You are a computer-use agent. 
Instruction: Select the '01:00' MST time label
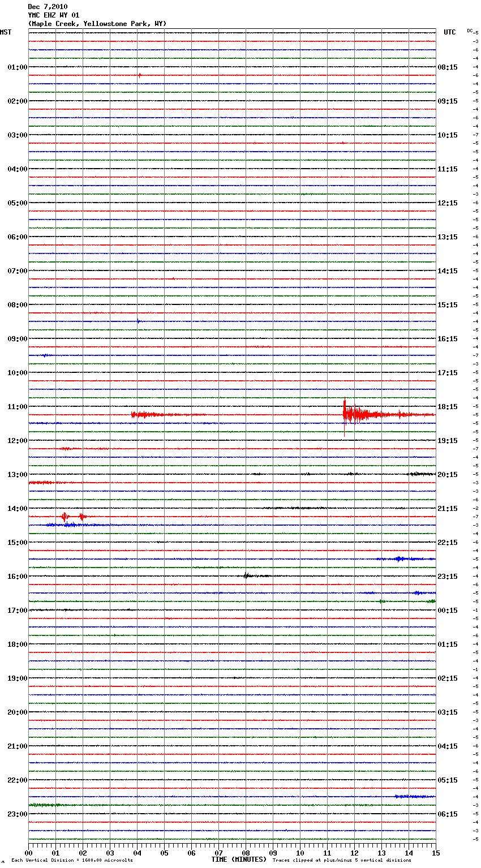coord(18,67)
